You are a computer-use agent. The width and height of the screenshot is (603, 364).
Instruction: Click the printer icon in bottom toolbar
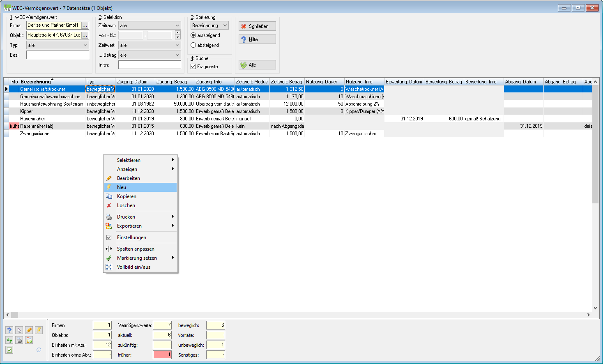coord(19,340)
